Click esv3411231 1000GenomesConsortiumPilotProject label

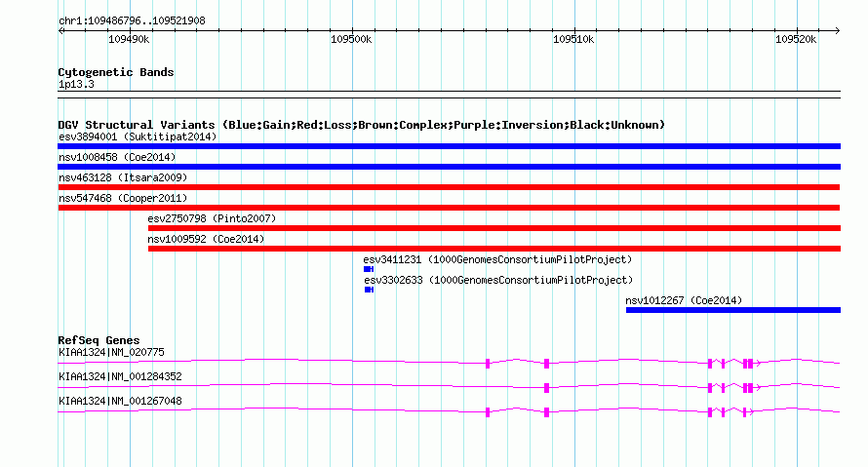497,259
